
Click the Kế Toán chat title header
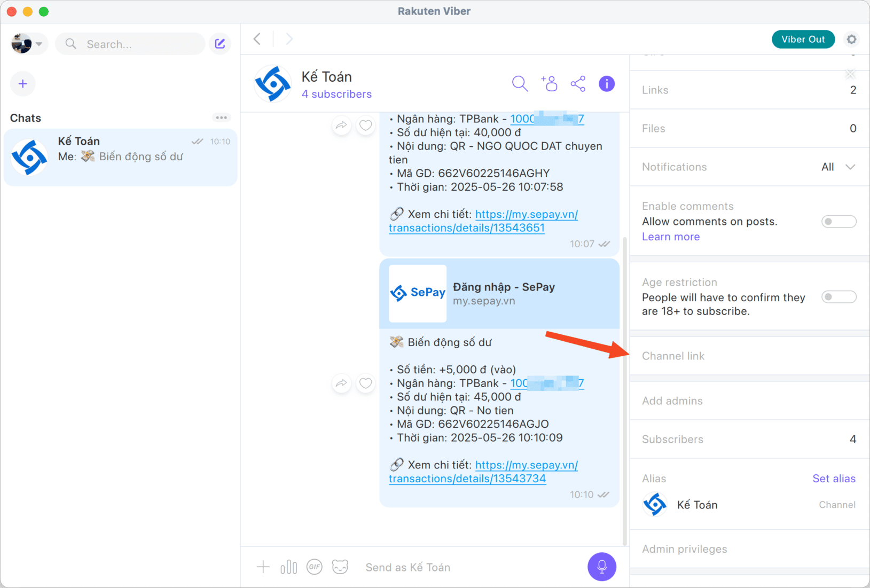click(326, 77)
